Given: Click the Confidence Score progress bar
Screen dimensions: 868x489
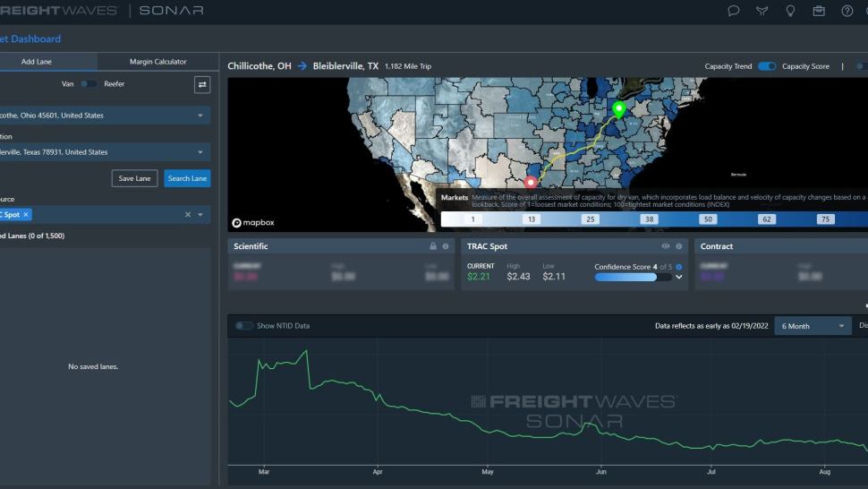Looking at the screenshot, I should click(633, 277).
